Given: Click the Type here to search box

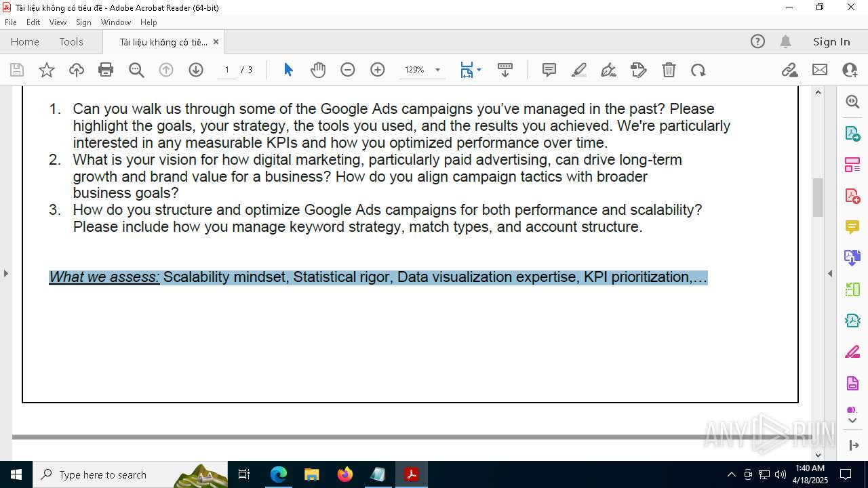Looking at the screenshot, I should pyautogui.click(x=132, y=474).
